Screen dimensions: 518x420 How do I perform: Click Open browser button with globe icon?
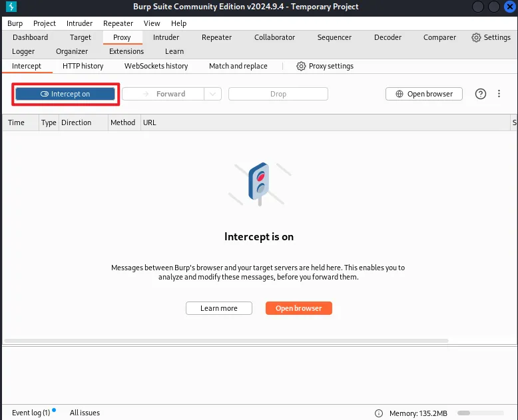pyautogui.click(x=424, y=94)
